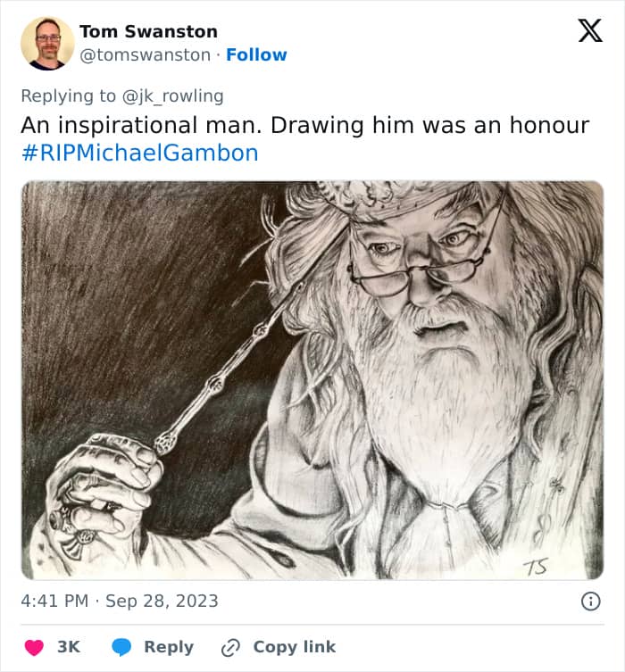The height and width of the screenshot is (672, 625).
Task: Click the blue reply speech bubble icon
Action: (121, 647)
